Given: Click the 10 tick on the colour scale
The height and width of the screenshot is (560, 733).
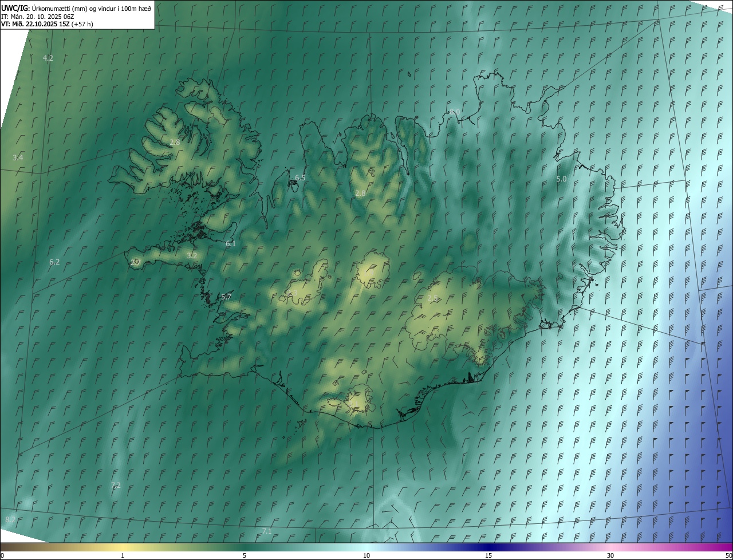Looking at the screenshot, I should (366, 555).
